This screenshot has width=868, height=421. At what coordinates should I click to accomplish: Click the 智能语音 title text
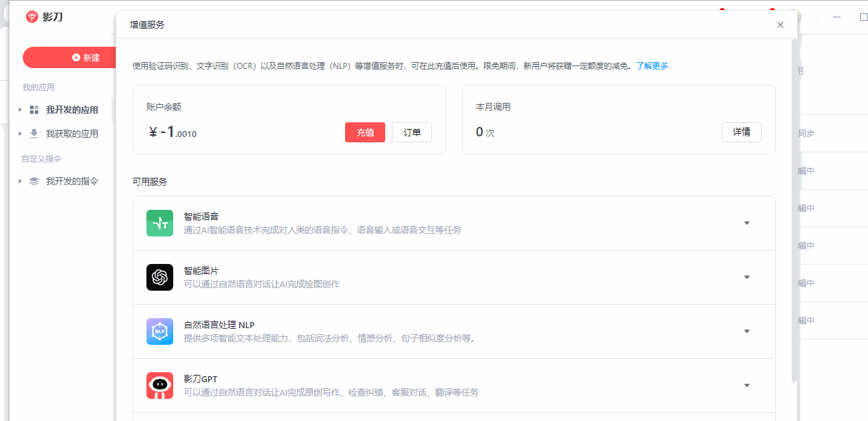click(201, 217)
